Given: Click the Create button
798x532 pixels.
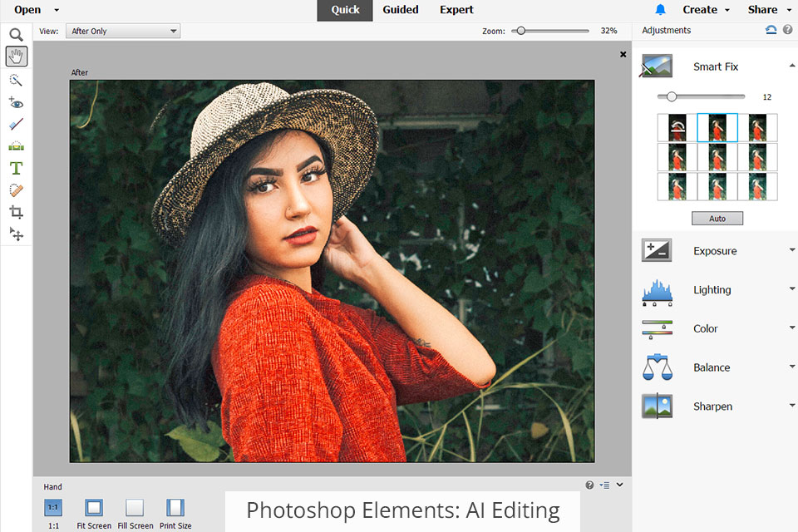Looking at the screenshot, I should [x=700, y=10].
